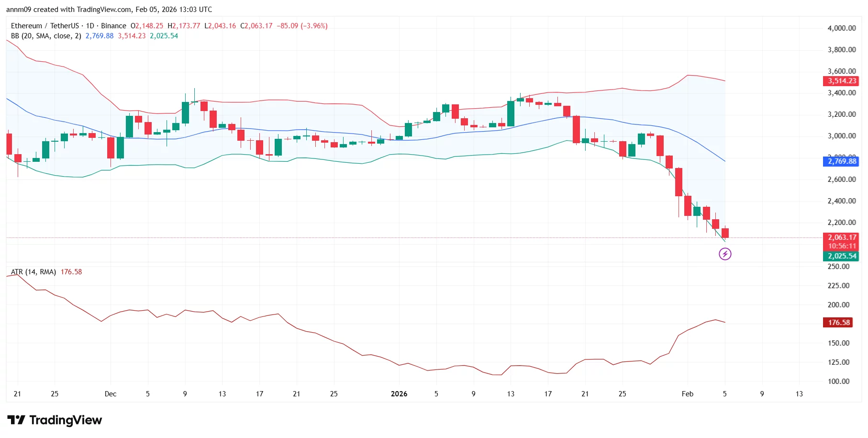Click the purple lightning quick-trade icon

[x=725, y=254]
